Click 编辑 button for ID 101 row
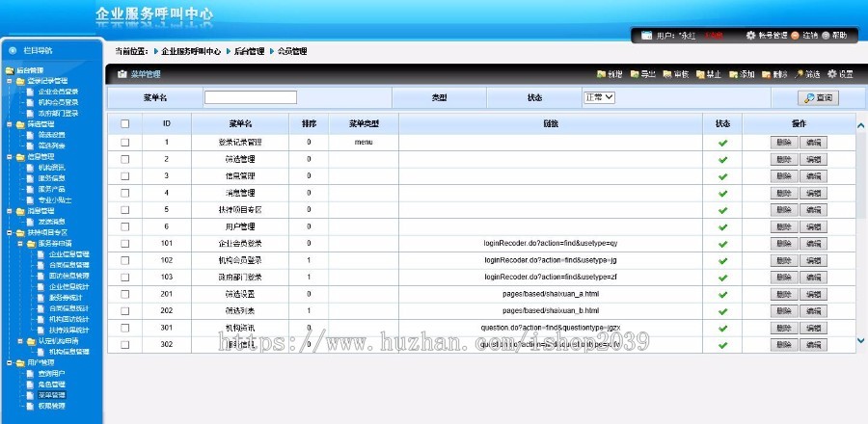 click(813, 244)
